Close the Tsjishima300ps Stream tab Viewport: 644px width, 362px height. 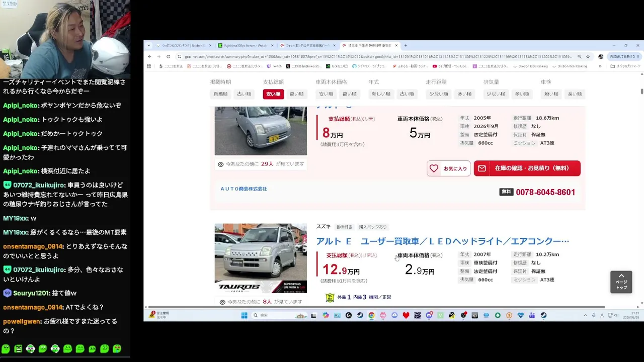click(272, 46)
